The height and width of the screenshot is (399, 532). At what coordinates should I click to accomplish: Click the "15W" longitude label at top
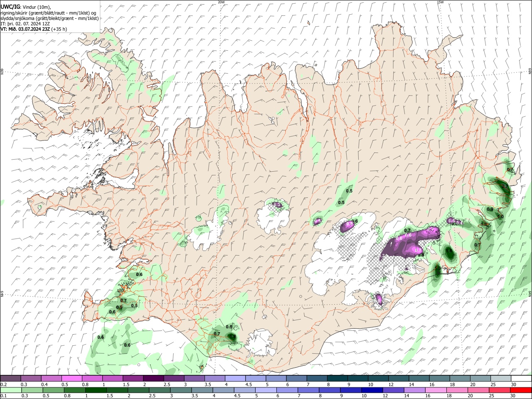point(440,2)
